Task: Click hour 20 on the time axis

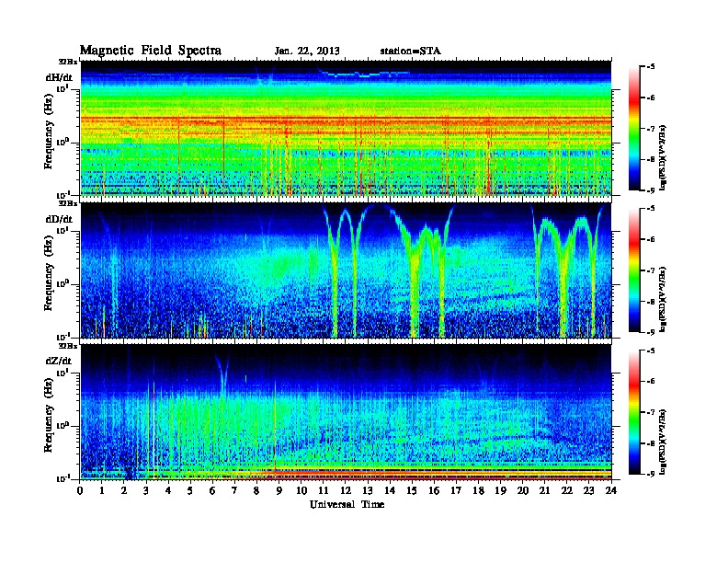Action: point(522,490)
